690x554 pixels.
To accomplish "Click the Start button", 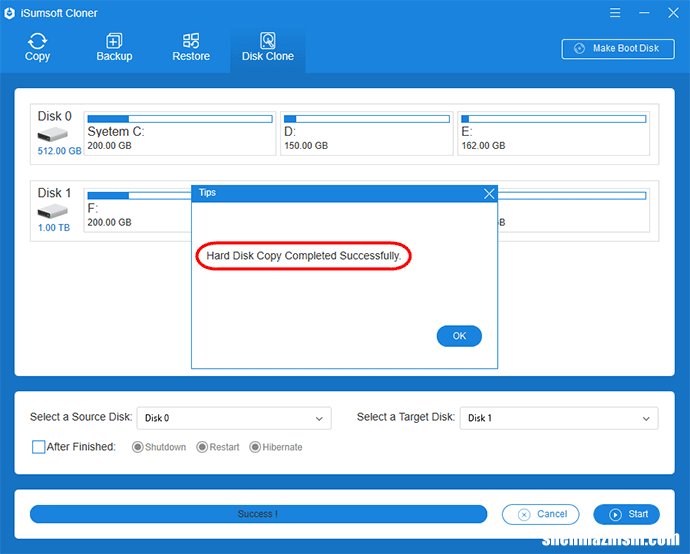I will pos(626,514).
